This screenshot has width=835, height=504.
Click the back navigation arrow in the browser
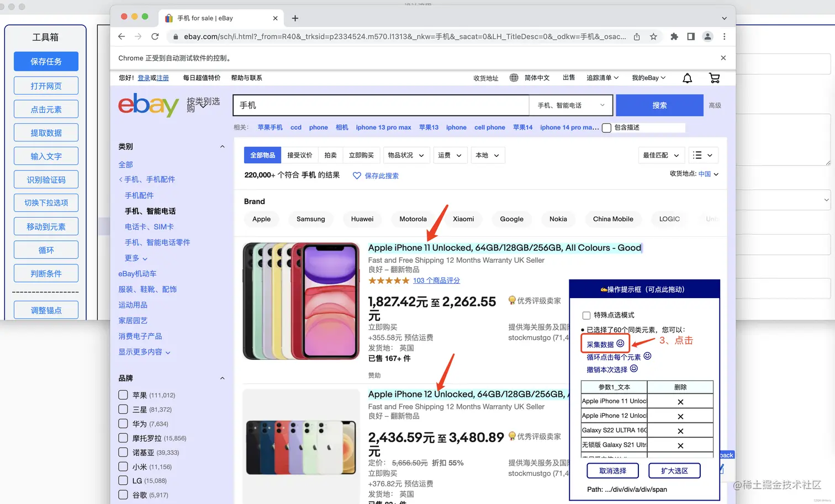point(121,36)
